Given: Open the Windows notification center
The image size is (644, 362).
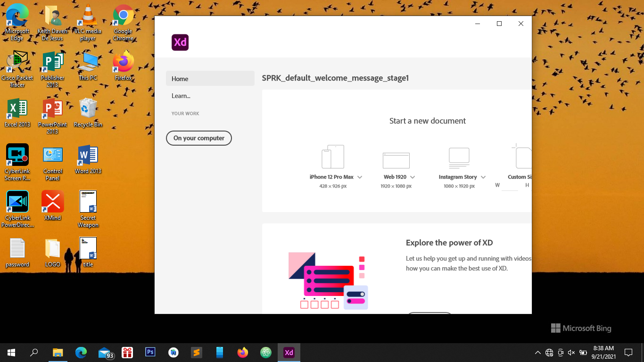Looking at the screenshot, I should pos(628,352).
